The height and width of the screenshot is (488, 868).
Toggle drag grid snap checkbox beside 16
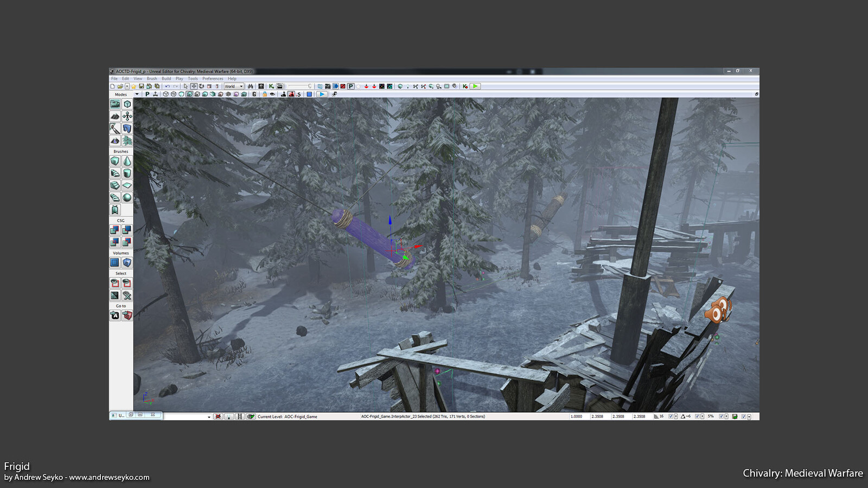pos(671,416)
